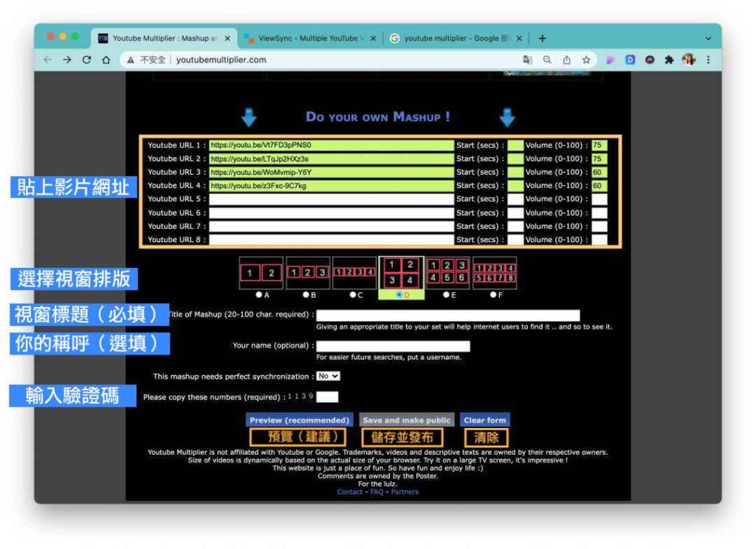Click the empty Youtube URL 5 field
Image resolution: width=756 pixels, height=549 pixels.
(331, 199)
